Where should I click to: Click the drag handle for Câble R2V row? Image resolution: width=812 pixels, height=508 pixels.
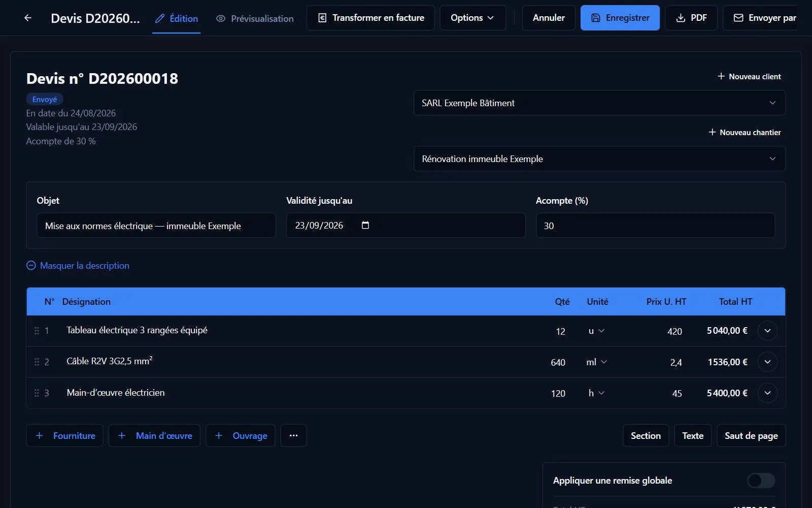tap(37, 362)
